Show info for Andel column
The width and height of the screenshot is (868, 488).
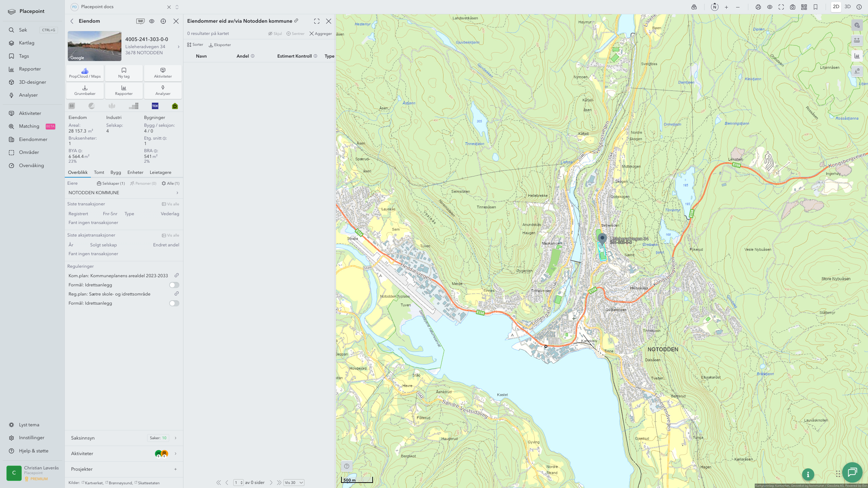(x=253, y=56)
